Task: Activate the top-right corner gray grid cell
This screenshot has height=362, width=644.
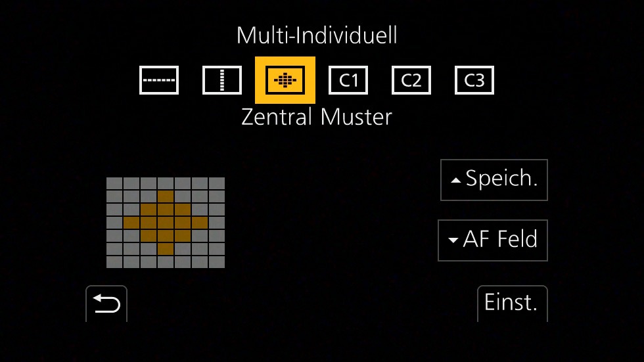Action: [216, 183]
